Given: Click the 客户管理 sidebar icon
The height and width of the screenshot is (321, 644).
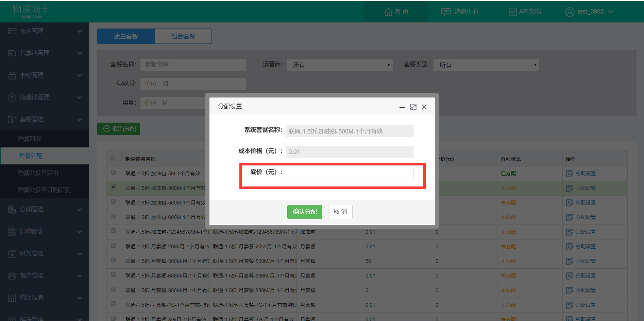Looking at the screenshot, I should coord(12,276).
